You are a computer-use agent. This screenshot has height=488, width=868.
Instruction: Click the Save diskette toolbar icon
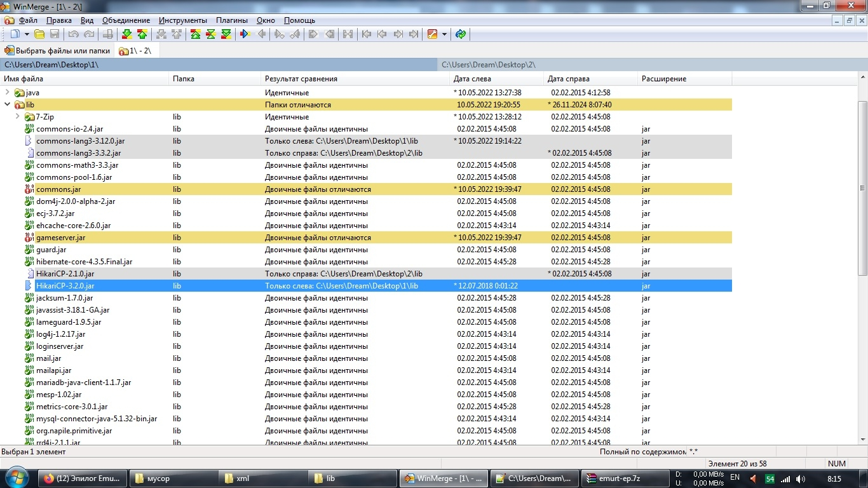point(55,34)
